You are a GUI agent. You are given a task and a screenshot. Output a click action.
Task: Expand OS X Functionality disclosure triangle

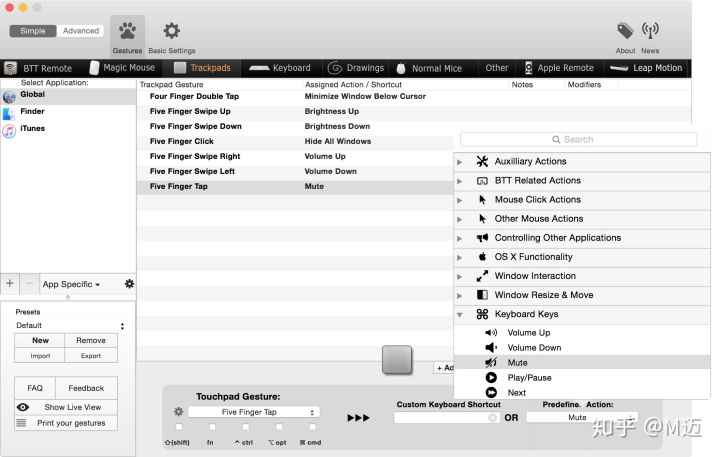(x=459, y=258)
